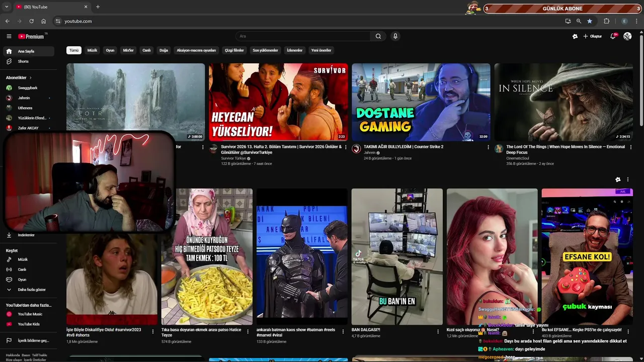The height and width of the screenshot is (362, 644).
Task: Start voice search with the microphone
Action: pos(395,36)
